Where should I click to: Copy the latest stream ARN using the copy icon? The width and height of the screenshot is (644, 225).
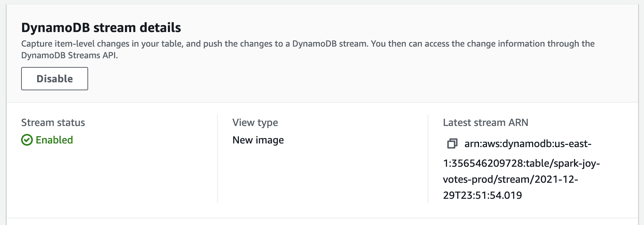pos(452,143)
